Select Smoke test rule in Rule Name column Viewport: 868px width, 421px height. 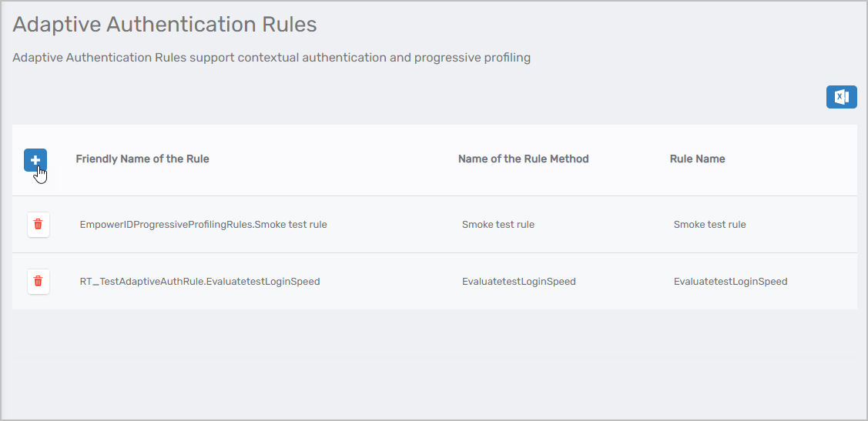[709, 225]
